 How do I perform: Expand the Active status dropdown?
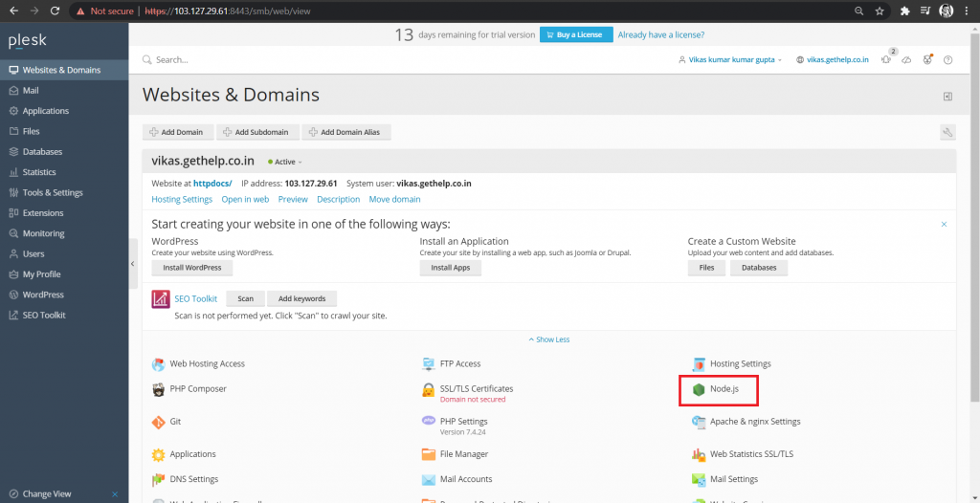[287, 162]
